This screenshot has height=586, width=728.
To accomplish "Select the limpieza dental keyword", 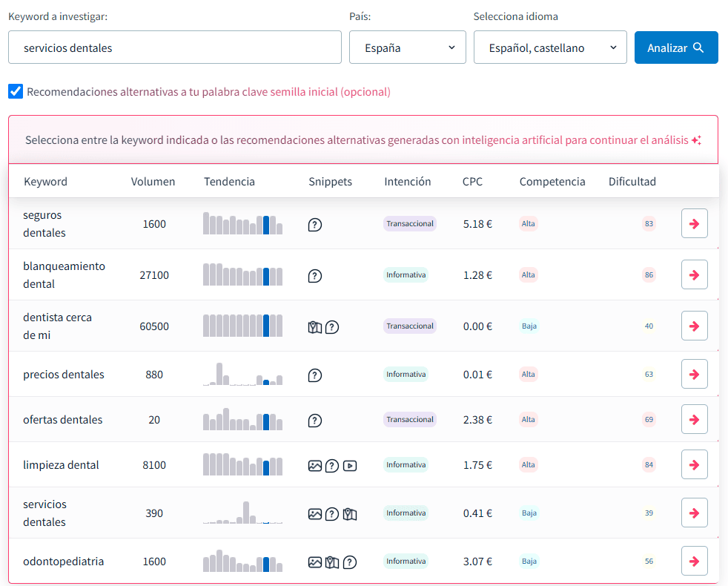I will (61, 465).
